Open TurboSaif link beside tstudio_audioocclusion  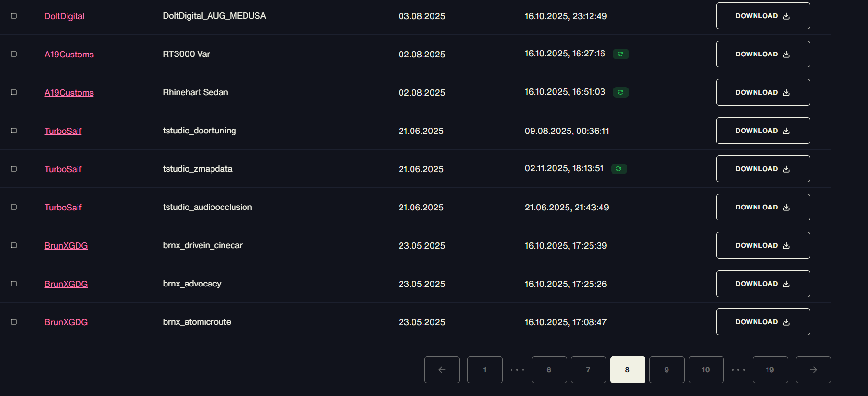63,208
